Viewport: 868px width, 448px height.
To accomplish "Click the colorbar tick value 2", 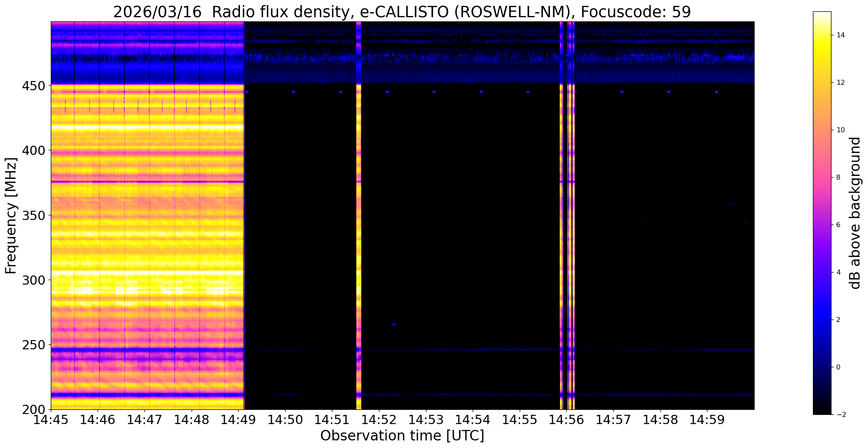I will pyautogui.click(x=839, y=320).
